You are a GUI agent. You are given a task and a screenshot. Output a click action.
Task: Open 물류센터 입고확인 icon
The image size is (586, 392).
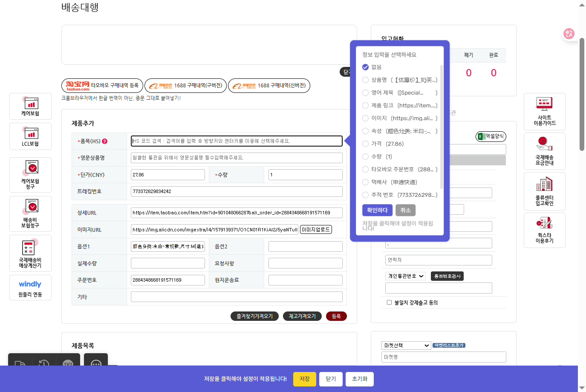click(x=544, y=191)
